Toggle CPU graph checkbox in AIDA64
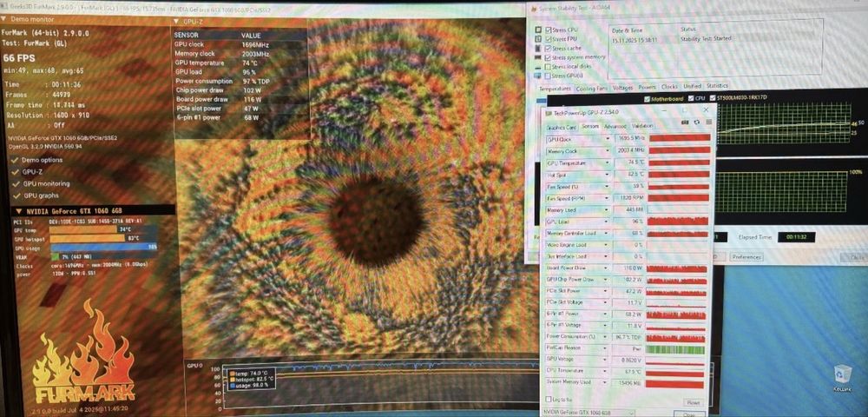 690,98
